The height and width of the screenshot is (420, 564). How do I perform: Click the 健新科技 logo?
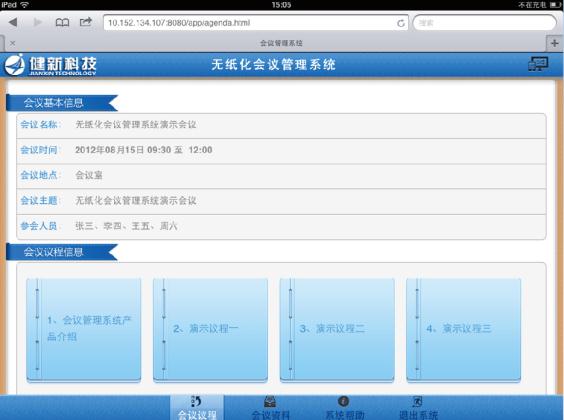[x=51, y=65]
